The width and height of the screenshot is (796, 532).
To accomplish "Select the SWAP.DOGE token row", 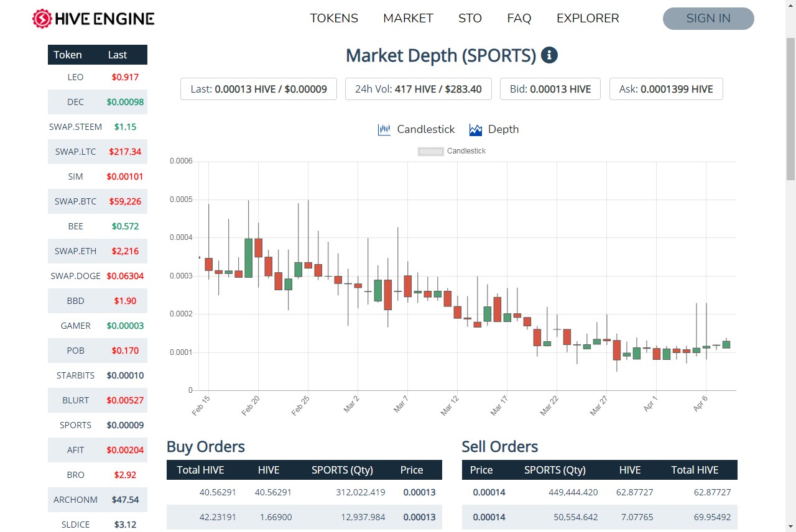I will [x=98, y=276].
